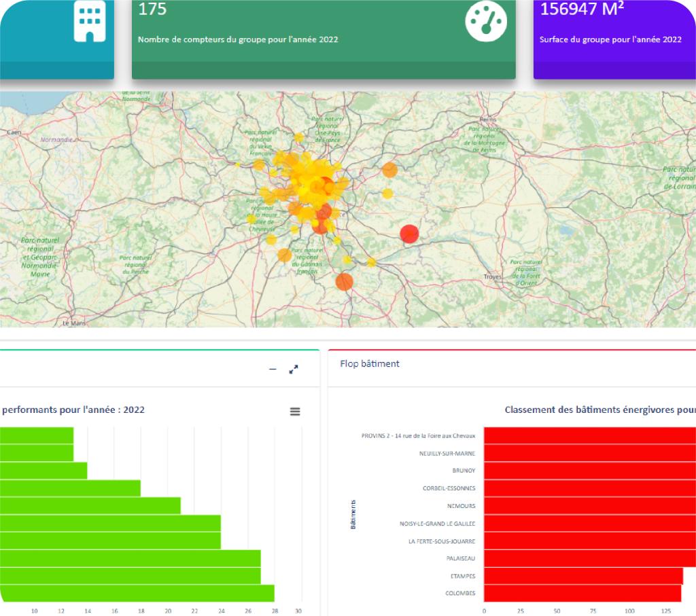696x616 pixels.
Task: Click the building icon on the blue card
Action: [90, 21]
